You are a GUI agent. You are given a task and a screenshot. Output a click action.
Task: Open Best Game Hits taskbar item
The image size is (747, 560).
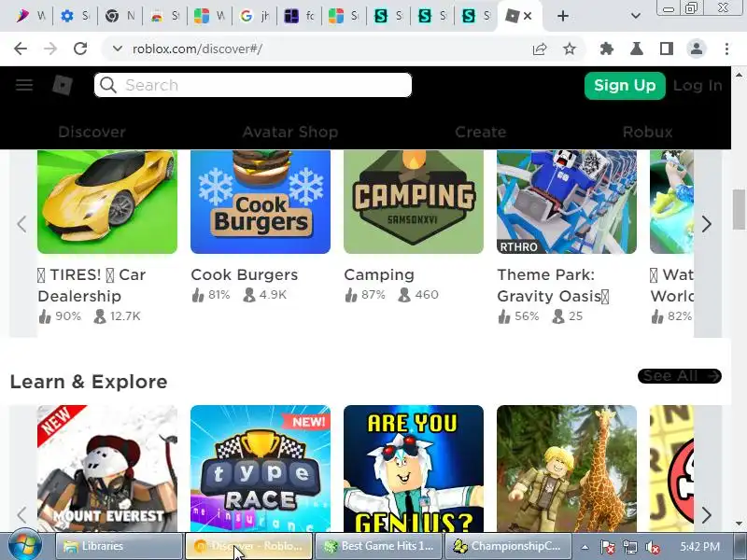point(379,546)
